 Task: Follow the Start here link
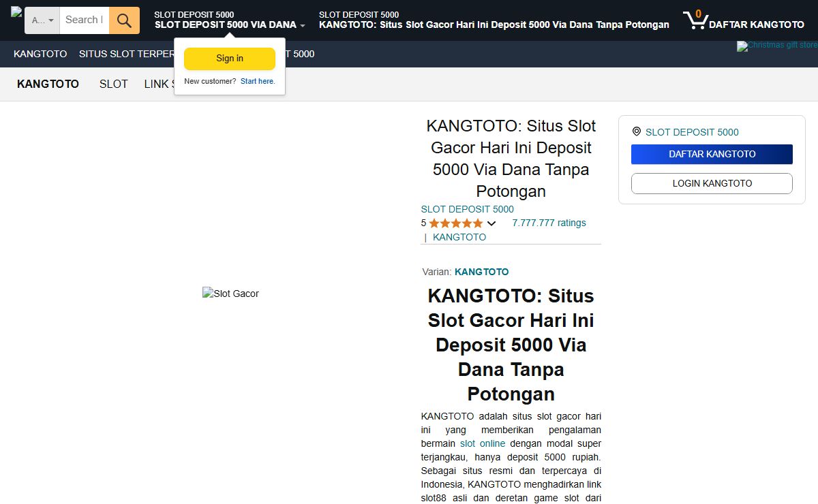click(258, 81)
